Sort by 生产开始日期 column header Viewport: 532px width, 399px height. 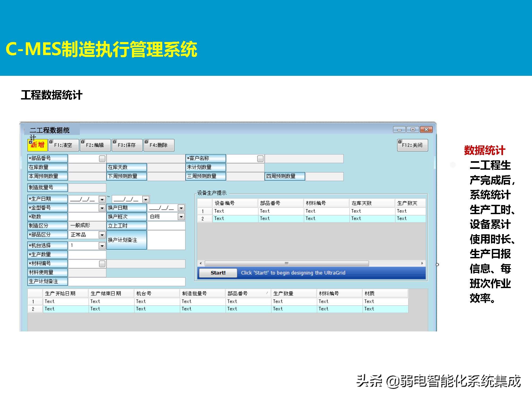65,294
